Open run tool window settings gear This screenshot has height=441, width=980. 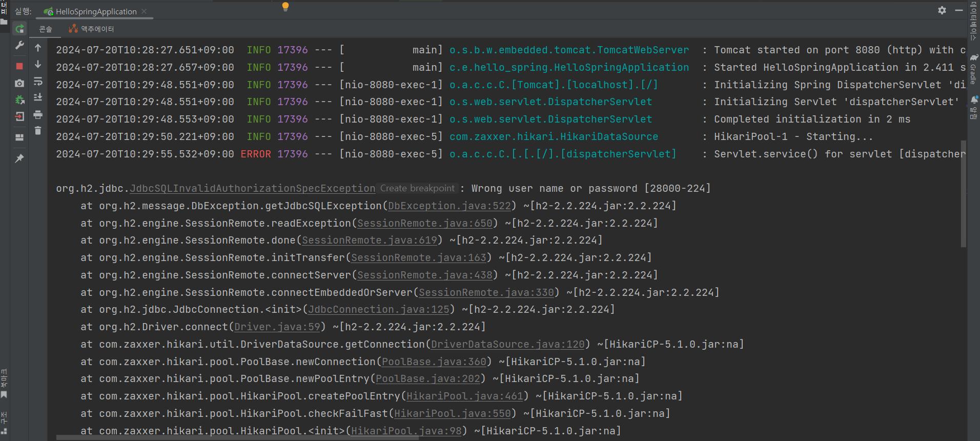pyautogui.click(x=942, y=10)
